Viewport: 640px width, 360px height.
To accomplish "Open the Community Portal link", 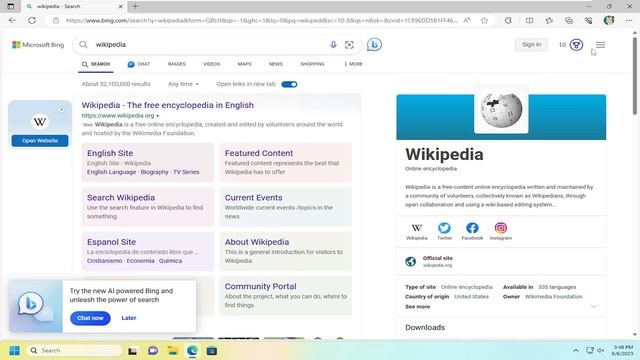I will pos(260,287).
